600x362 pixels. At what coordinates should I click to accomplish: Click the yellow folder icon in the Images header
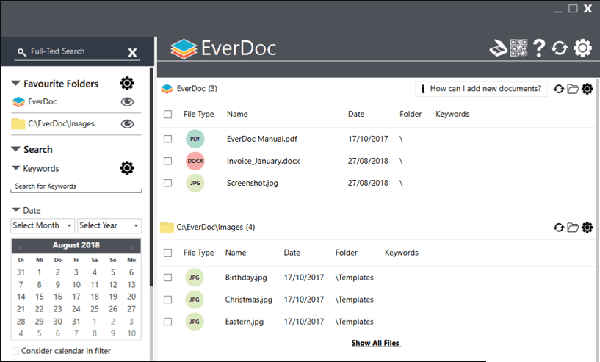coord(166,227)
